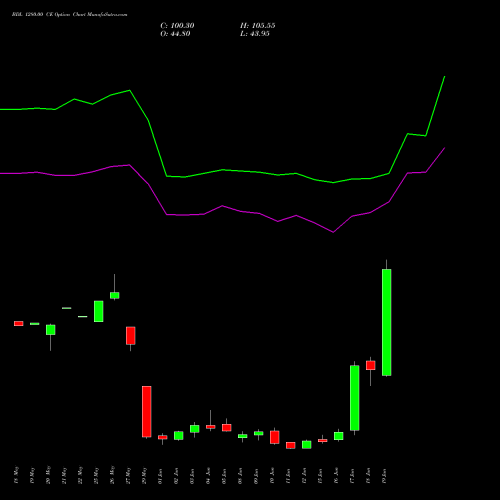
Task: Click the tall green candle for 19 Jun
Action: 387,322
